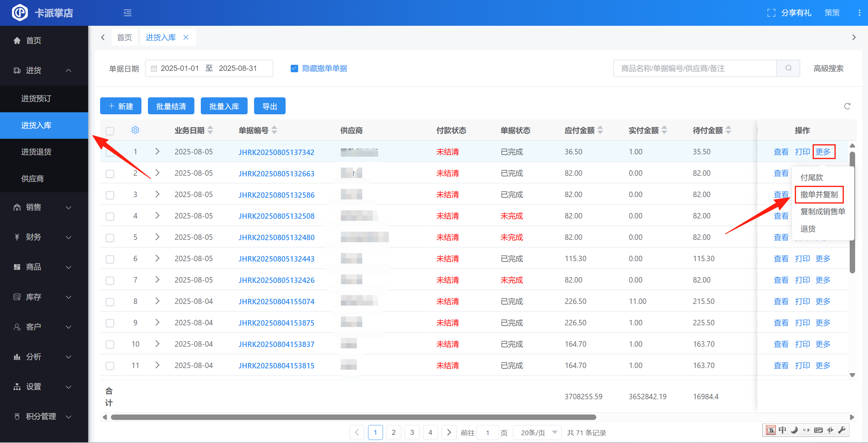The width and height of the screenshot is (868, 443).
Task: Click the fullscreen icon in header
Action: (771, 13)
